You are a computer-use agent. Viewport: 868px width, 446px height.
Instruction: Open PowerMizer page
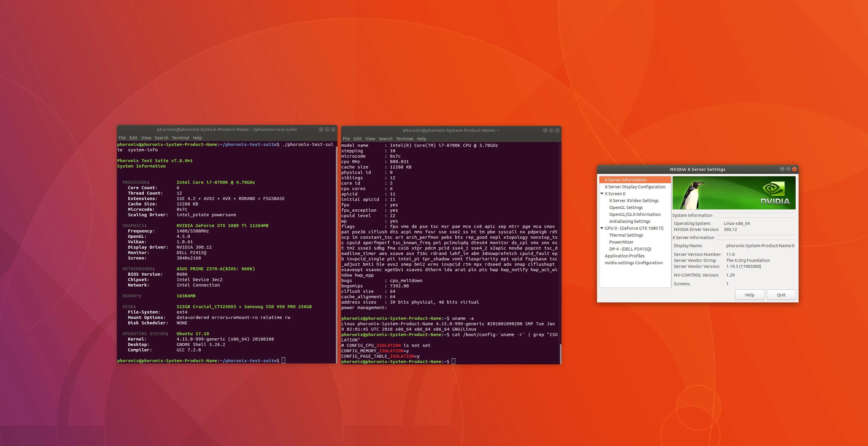621,242
